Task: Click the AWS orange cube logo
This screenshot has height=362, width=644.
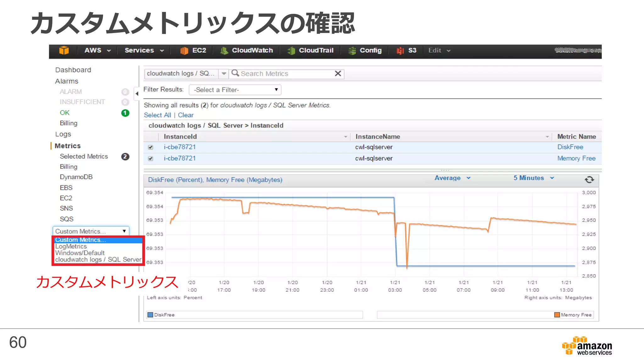Action: pos(64,50)
